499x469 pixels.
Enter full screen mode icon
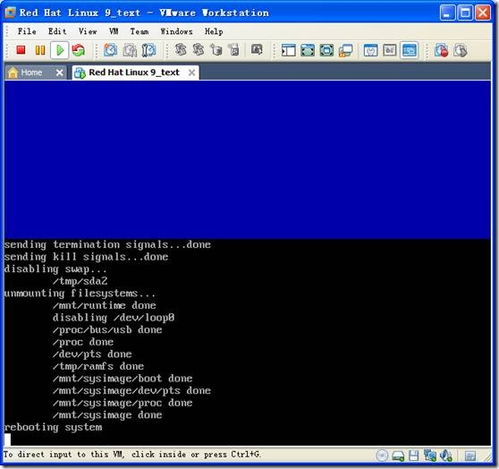pyautogui.click(x=307, y=50)
